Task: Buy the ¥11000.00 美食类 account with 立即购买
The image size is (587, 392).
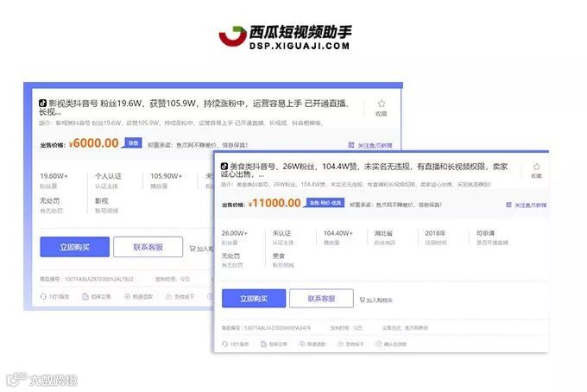Action: (254, 299)
